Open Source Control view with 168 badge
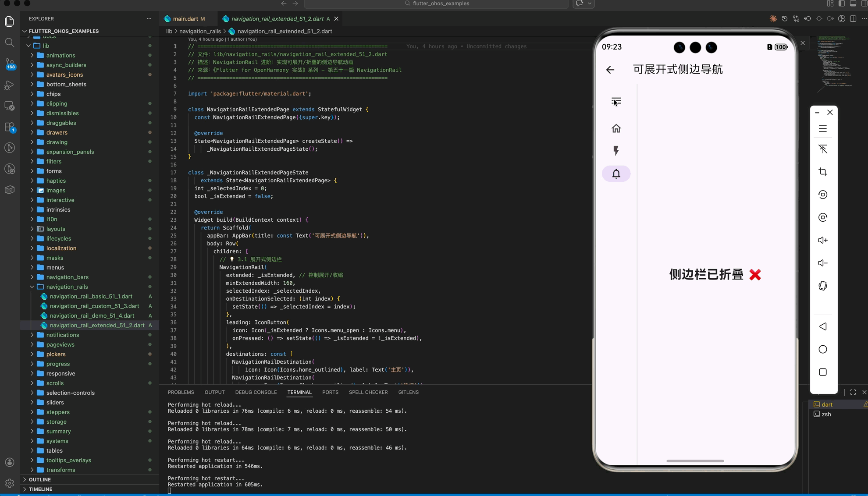This screenshot has width=868, height=496. [x=9, y=64]
